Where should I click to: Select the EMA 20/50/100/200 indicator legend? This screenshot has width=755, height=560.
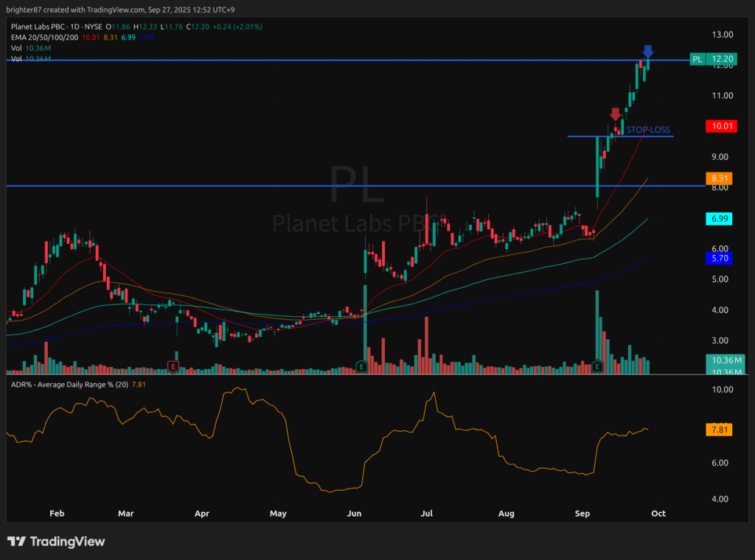tap(44, 38)
